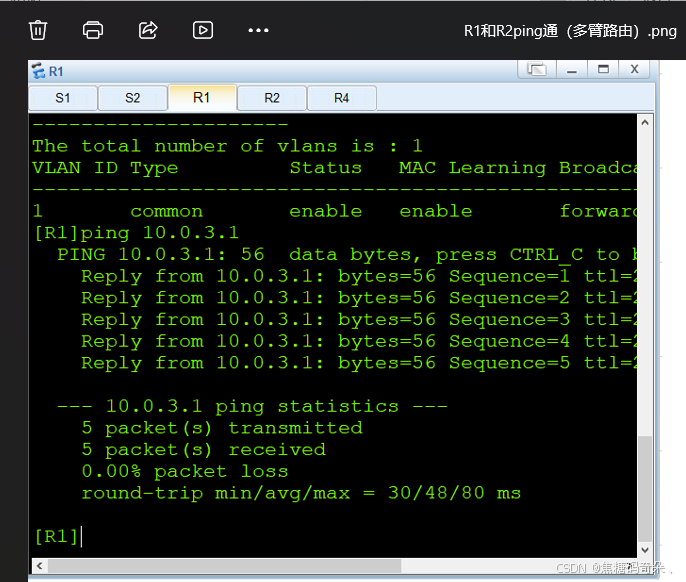Start slideshow with play icon
This screenshot has width=686, height=582.
[203, 30]
